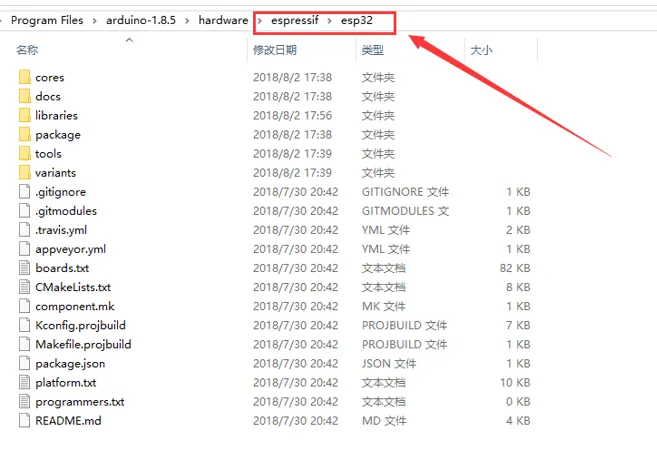The height and width of the screenshot is (463, 657).
Task: Expand chevron after espressif breadcrumb
Action: (330, 21)
